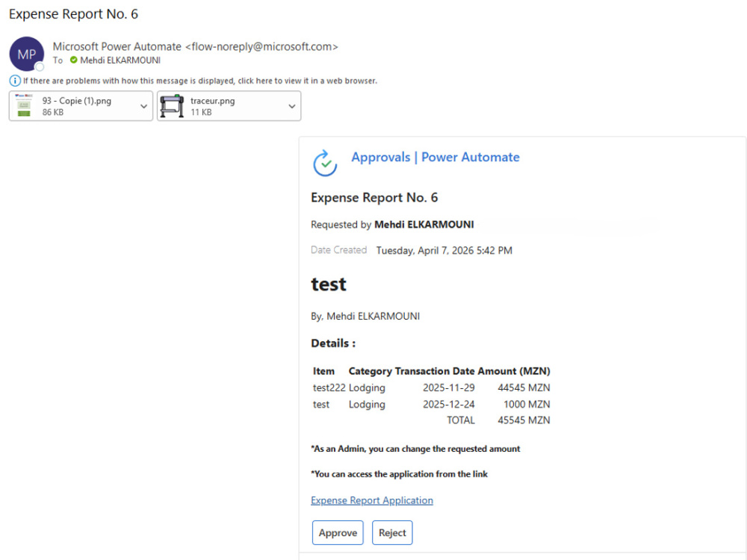Click the Details : heading
The height and width of the screenshot is (560, 747).
coord(333,343)
